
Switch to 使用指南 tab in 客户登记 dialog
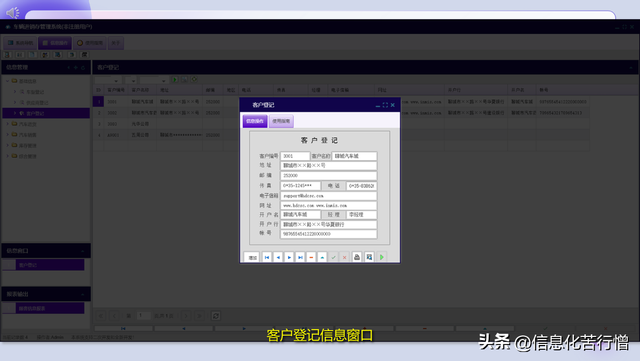click(281, 121)
